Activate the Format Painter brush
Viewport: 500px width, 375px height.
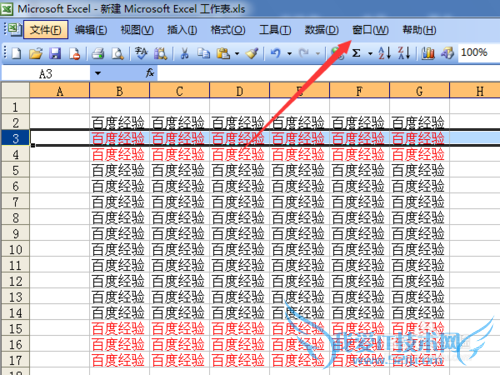click(252, 53)
